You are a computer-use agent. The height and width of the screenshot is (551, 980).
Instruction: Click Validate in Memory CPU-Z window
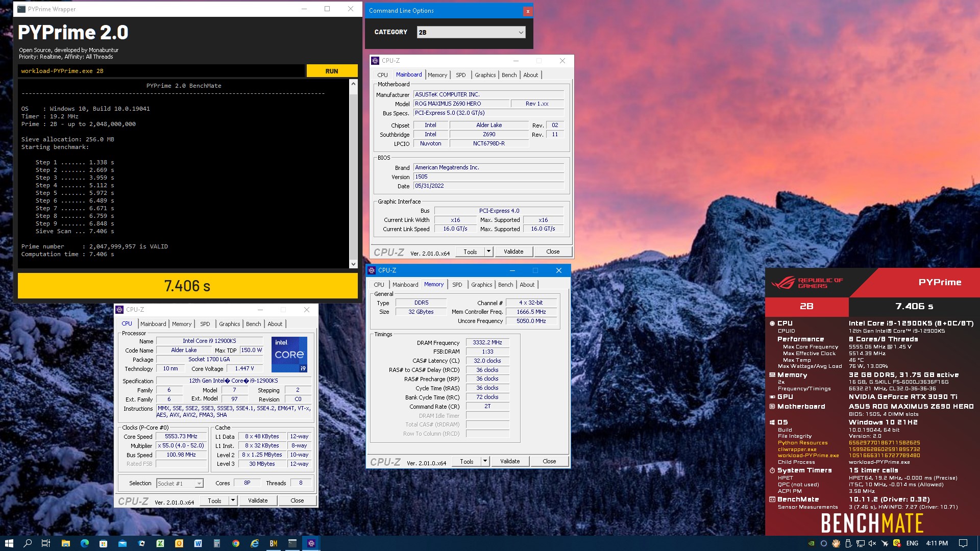point(510,461)
